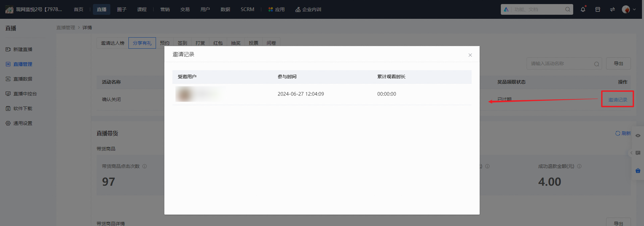The image size is (644, 226).
Task: Open the 应用 apps menu
Action: click(276, 9)
